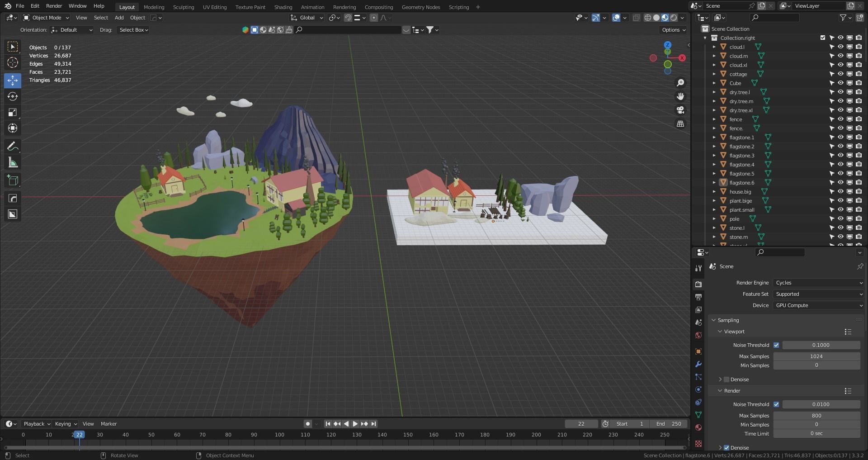Open Keying popover in timeline
Screen dimensions: 868x460
tap(66, 424)
